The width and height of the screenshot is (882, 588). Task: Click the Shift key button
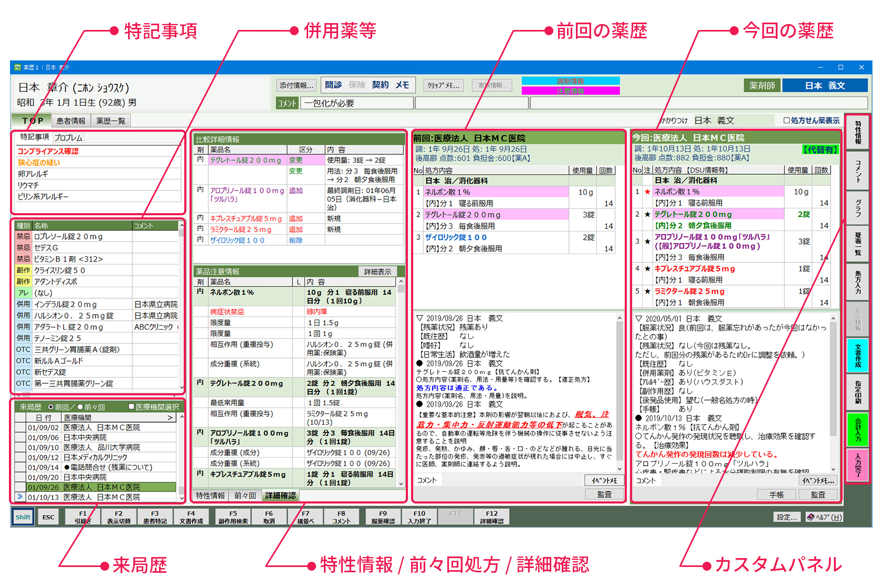(x=23, y=517)
